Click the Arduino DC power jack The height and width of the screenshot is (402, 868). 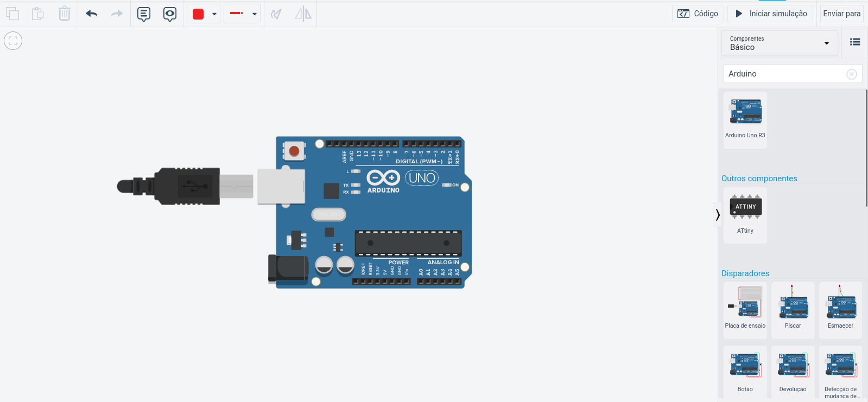tap(288, 269)
